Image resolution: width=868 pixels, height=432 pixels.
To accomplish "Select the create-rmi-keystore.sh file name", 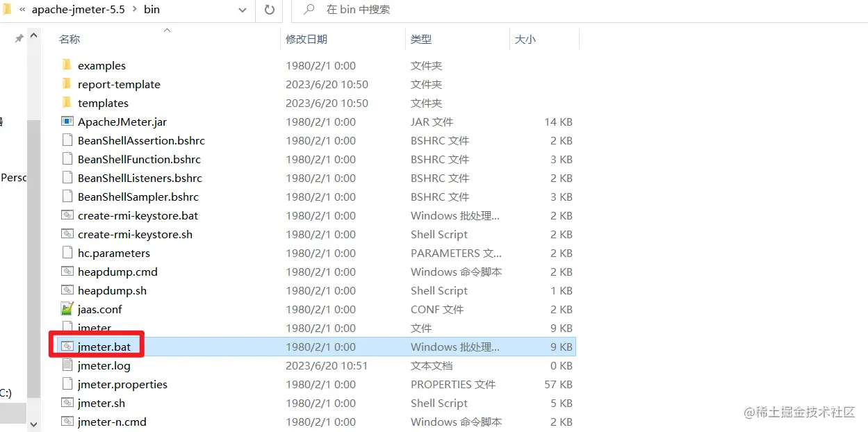I will click(x=135, y=234).
